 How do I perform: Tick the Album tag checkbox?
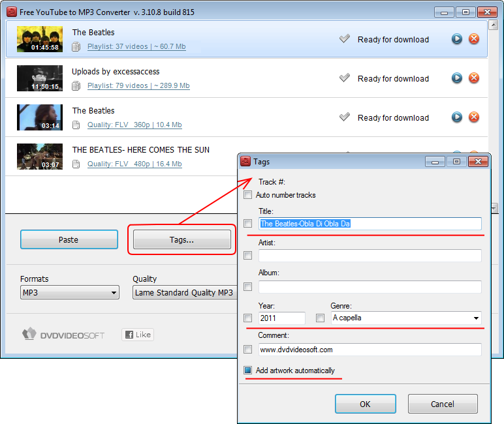click(248, 286)
